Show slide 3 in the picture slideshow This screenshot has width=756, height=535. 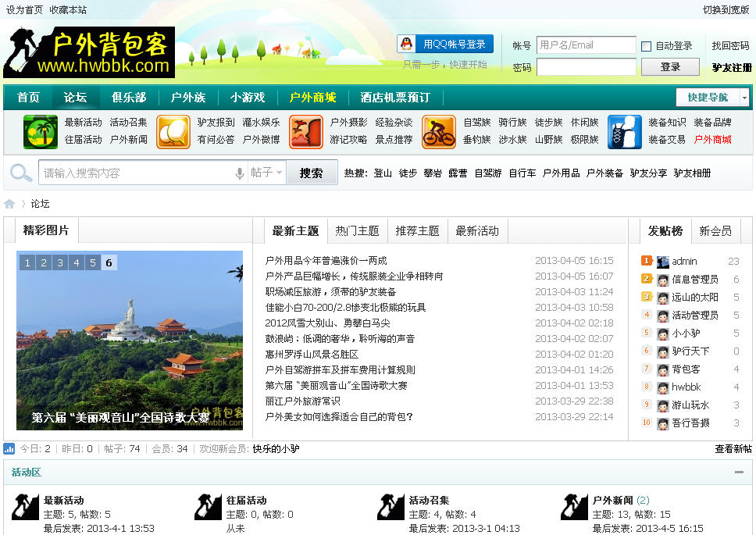coord(60,262)
